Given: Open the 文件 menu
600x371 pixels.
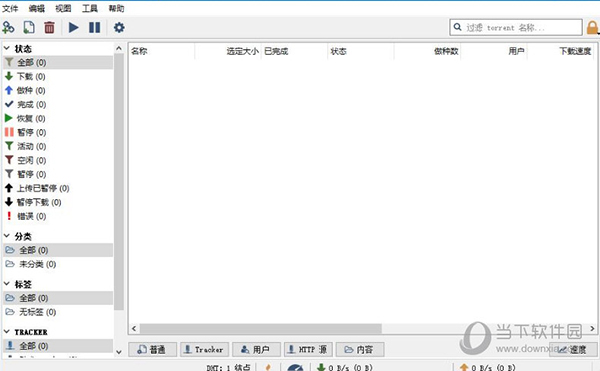Looking at the screenshot, I should 10,8.
